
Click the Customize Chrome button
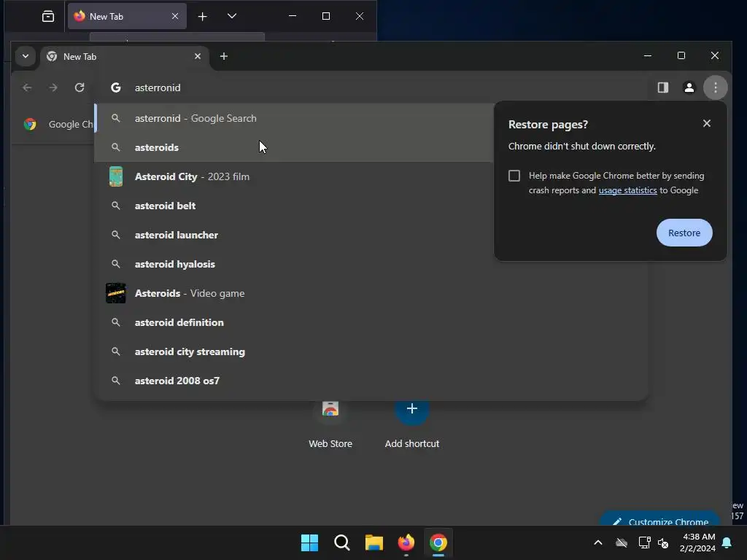coord(661,519)
